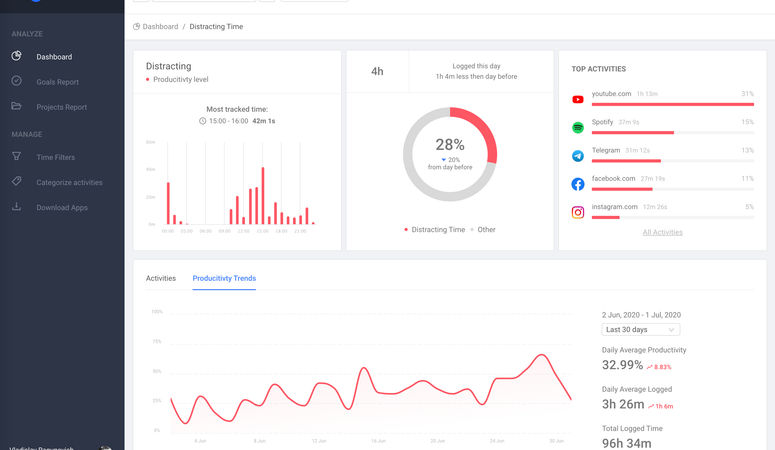The image size is (775, 450).
Task: Click the Spotify progress bar
Action: 673,133
